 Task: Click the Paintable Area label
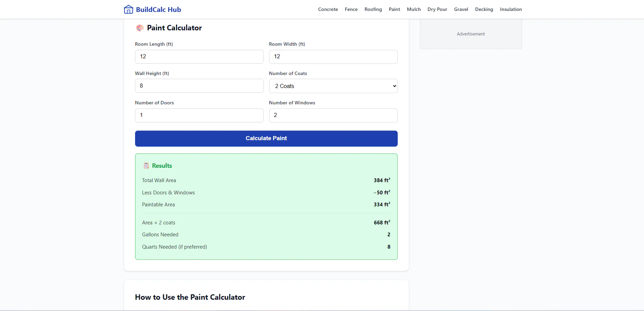158,205
